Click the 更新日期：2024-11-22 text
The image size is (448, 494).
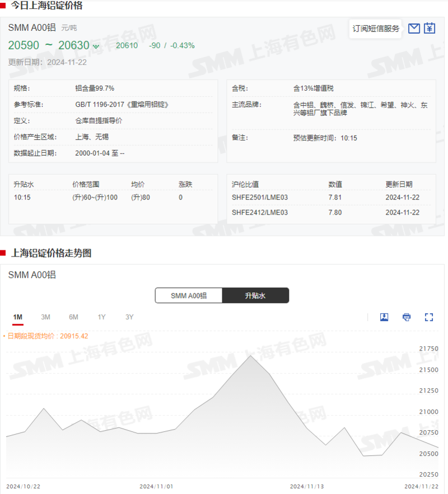pyautogui.click(x=47, y=62)
